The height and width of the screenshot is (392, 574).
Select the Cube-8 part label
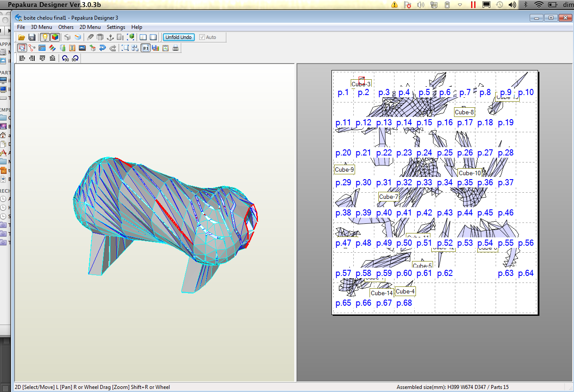465,112
